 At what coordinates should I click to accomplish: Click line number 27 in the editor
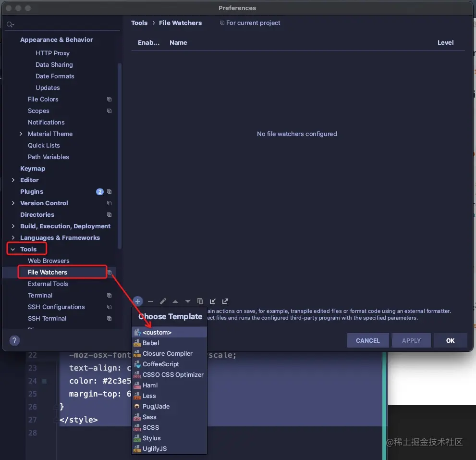(33, 420)
